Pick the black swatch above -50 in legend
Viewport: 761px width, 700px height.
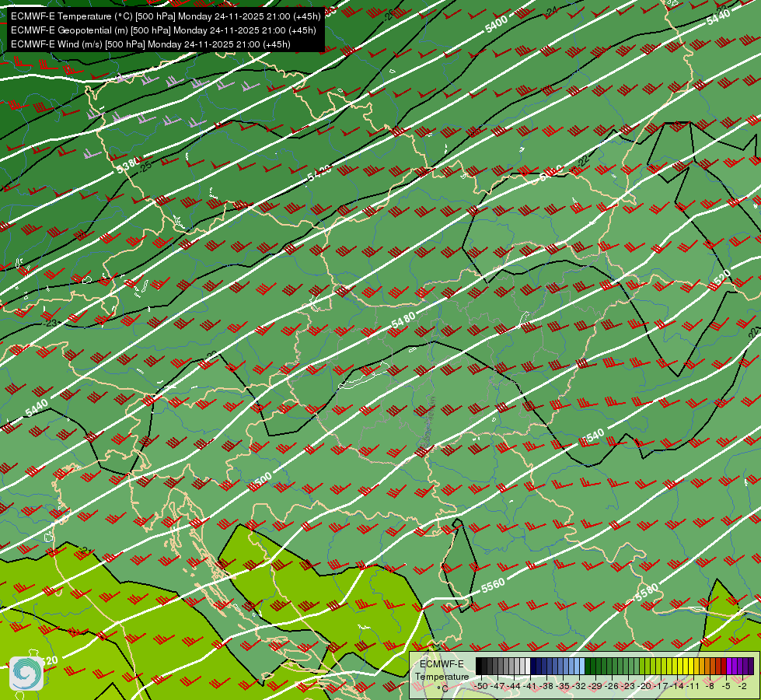point(479,666)
